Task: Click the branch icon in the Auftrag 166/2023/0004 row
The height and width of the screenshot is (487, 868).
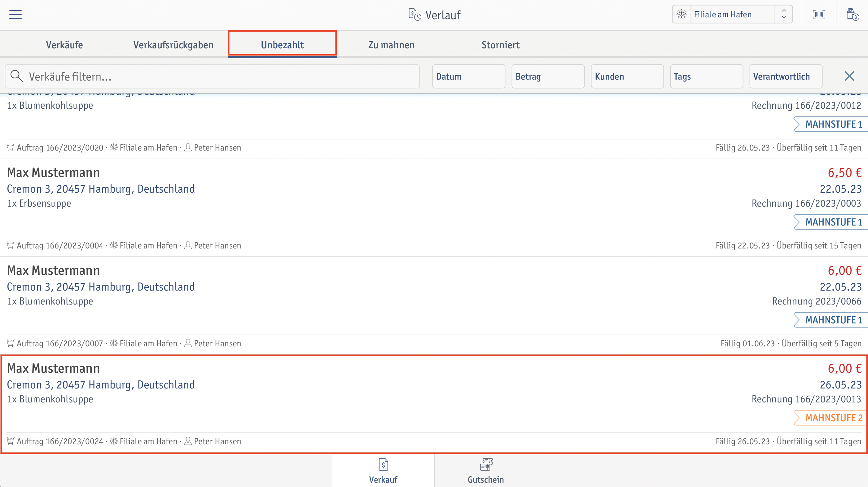Action: click(114, 245)
